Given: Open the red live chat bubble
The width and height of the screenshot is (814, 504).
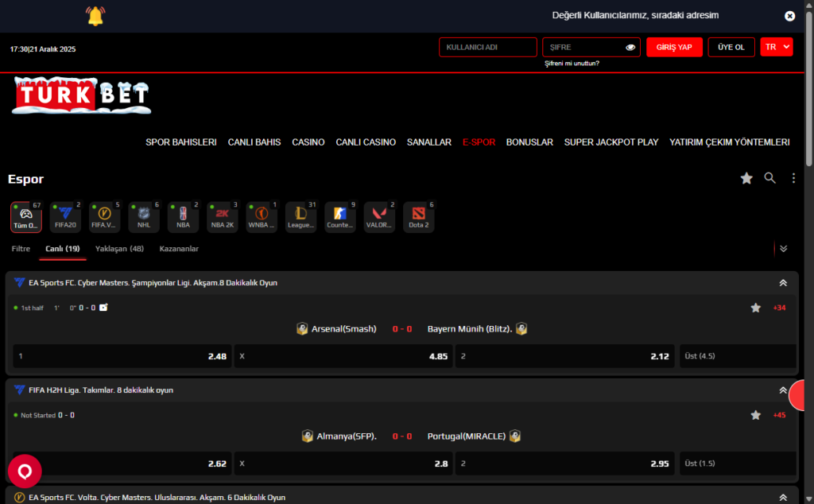Looking at the screenshot, I should 25,471.
